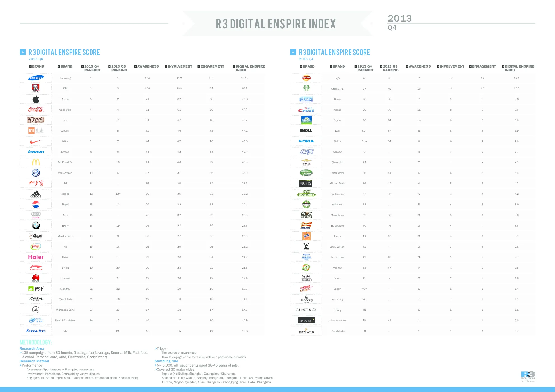This screenshot has width=555, height=392.
Task: Click Samsung's index score '107.7'
Action: click(245, 78)
